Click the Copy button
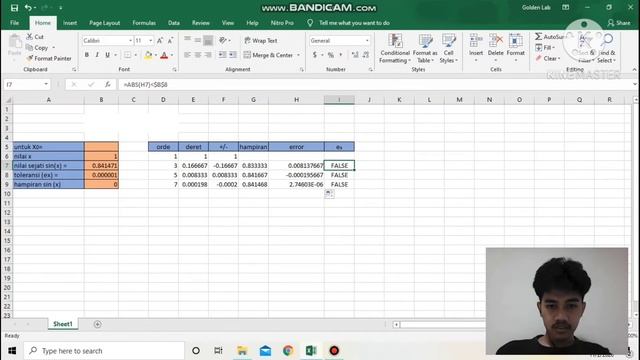Viewport: 640px width, 360px height. [x=38, y=48]
